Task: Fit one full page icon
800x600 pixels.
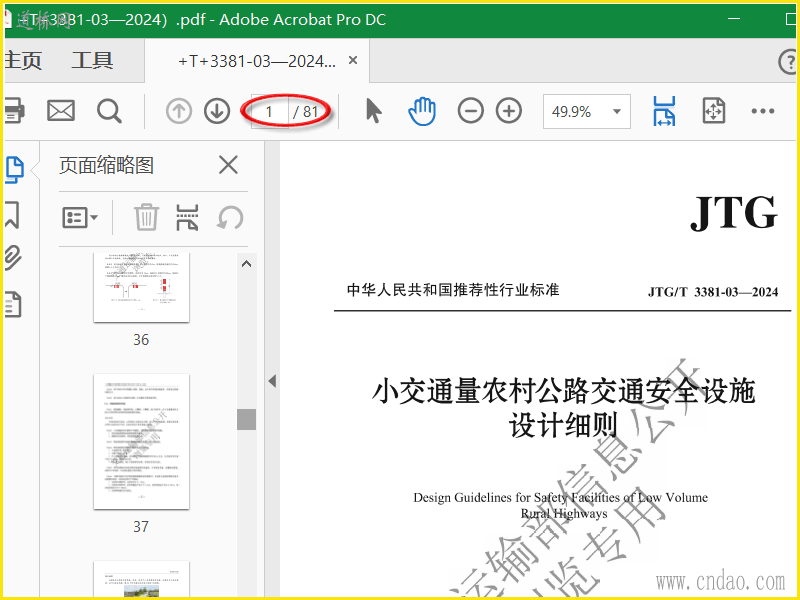Action: click(713, 111)
